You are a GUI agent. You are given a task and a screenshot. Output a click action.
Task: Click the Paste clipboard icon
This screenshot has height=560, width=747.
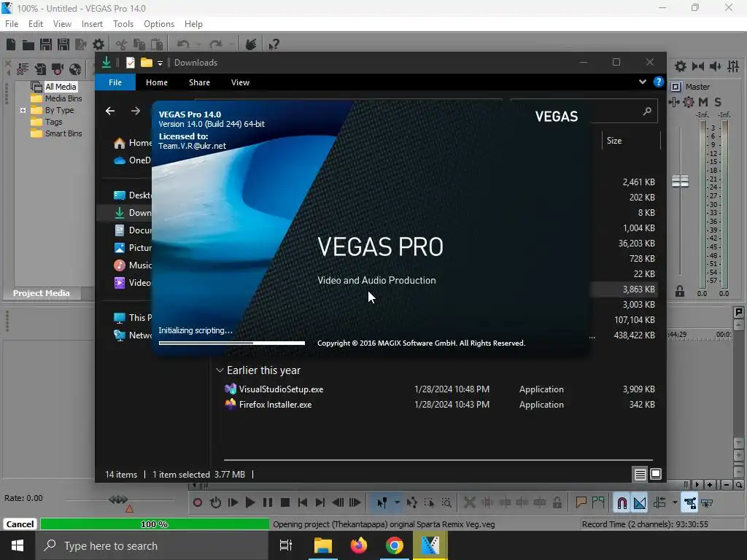157,44
